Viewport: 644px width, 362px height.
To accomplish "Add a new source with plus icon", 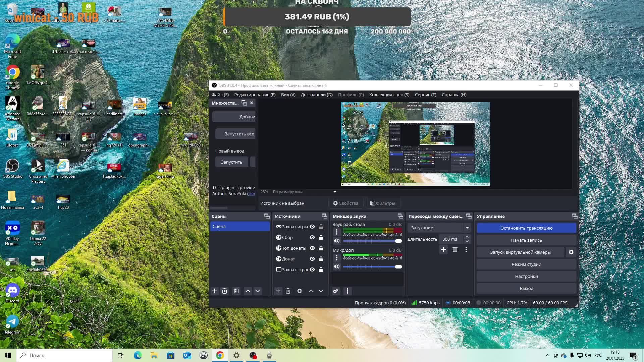I will click(278, 291).
